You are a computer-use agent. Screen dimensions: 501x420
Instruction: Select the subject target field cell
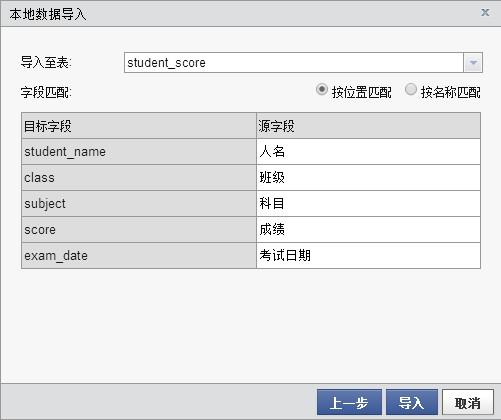point(139,204)
